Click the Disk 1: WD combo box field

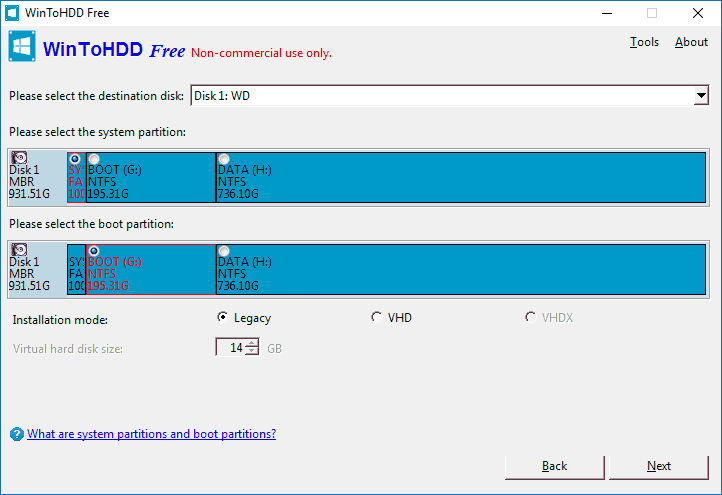(449, 96)
